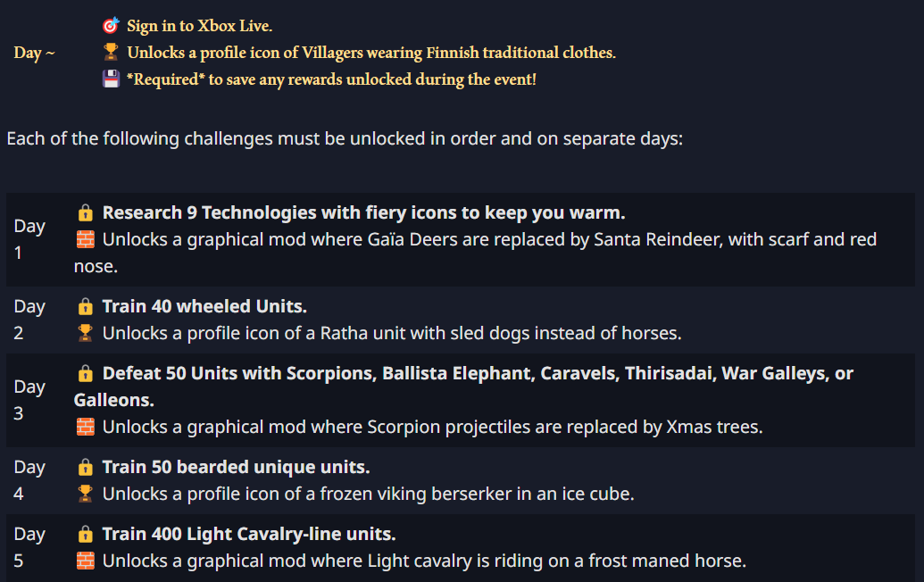This screenshot has width=924, height=582.
Task: Click the trophy icon for Finnish clothes profile icon
Action: coord(111,53)
